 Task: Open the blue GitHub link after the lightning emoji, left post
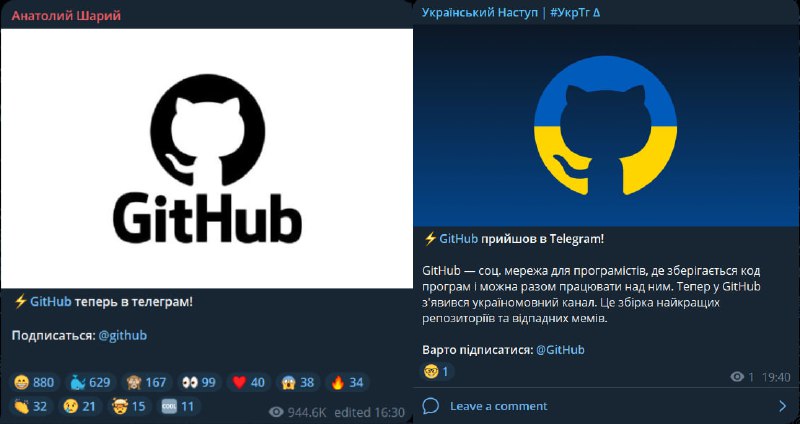coord(51,302)
